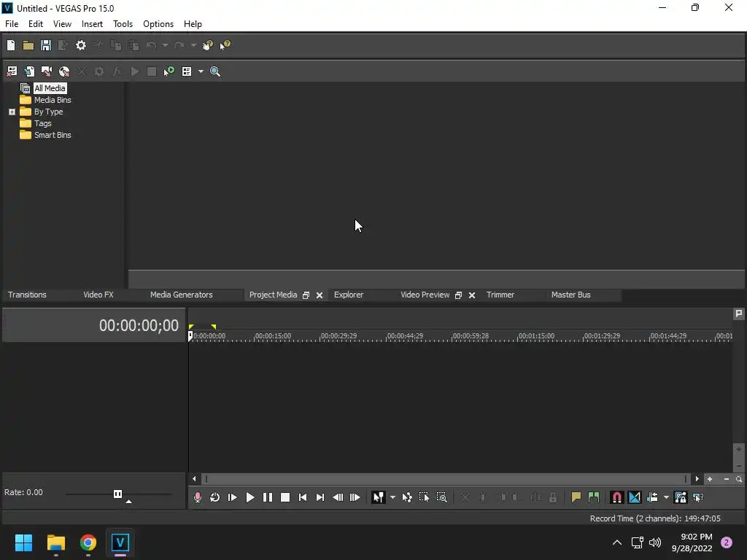
Task: Open the Insert menu
Action: point(92,24)
